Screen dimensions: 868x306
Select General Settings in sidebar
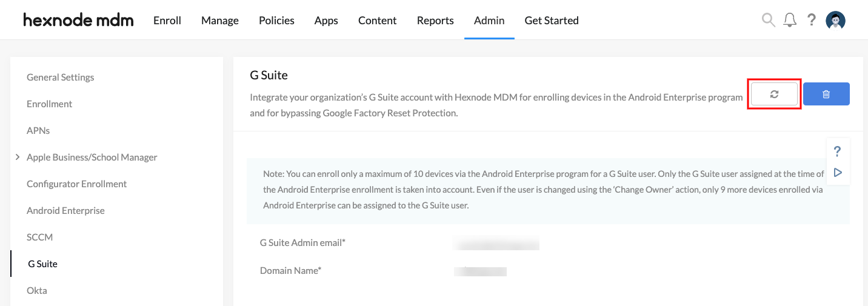(61, 77)
